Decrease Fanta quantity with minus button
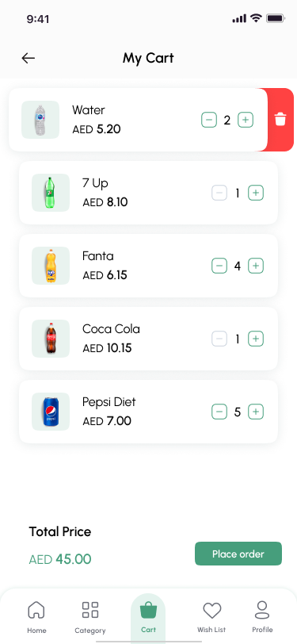 (x=219, y=266)
